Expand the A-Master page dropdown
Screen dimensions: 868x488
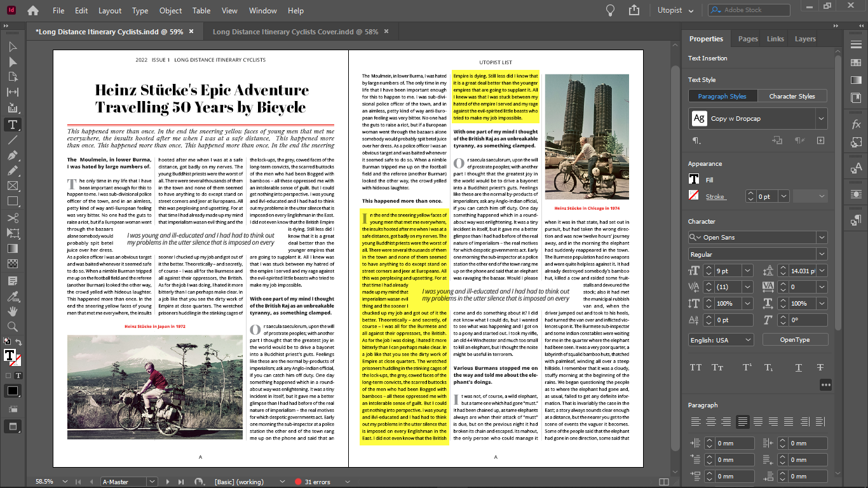(x=151, y=482)
